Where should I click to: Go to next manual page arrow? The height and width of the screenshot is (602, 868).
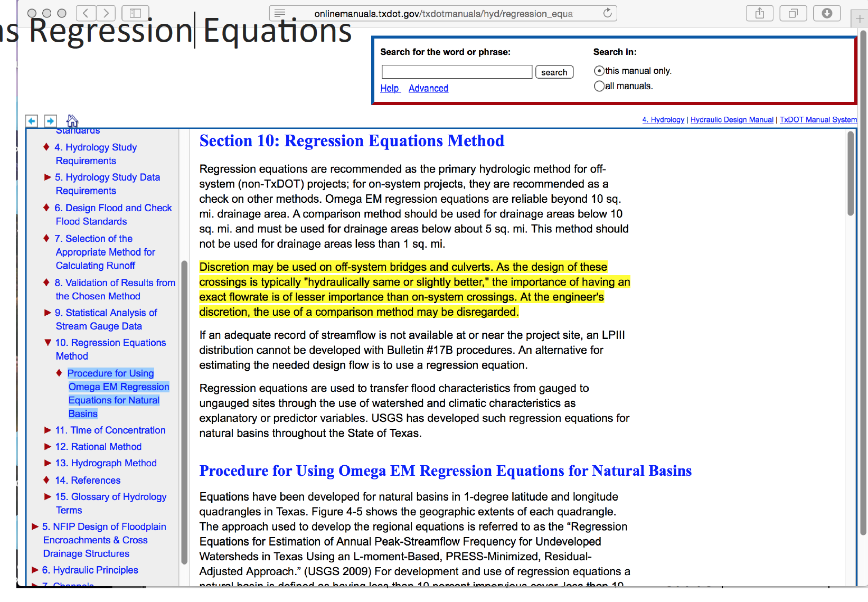pos(51,121)
